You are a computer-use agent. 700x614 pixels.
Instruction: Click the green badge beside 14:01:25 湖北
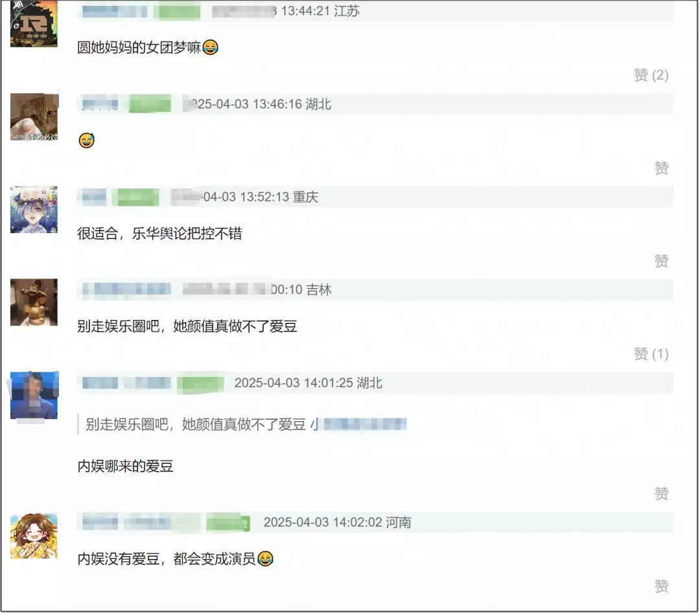(200, 383)
